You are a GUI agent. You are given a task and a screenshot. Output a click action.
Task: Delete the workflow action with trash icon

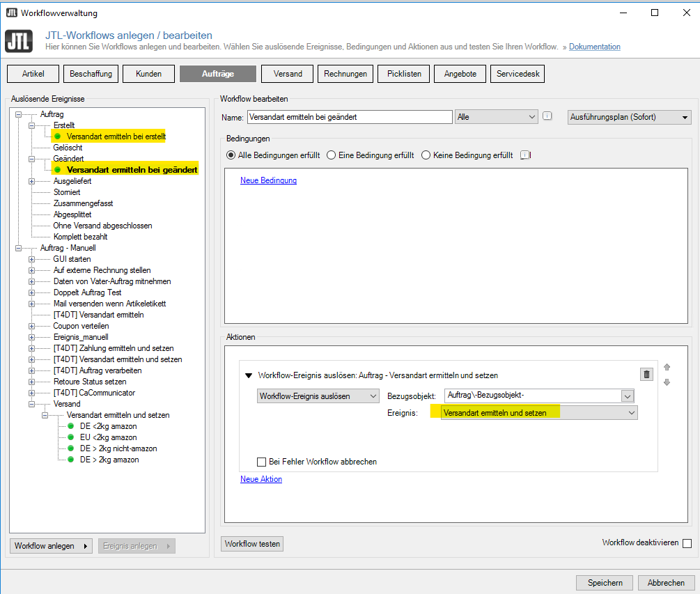pyautogui.click(x=646, y=374)
